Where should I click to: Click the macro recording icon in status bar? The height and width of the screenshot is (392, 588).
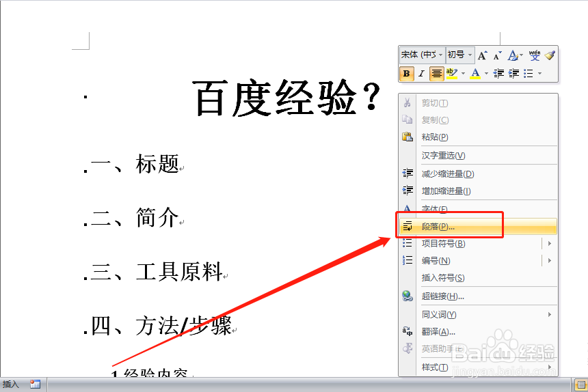pyautogui.click(x=35, y=384)
